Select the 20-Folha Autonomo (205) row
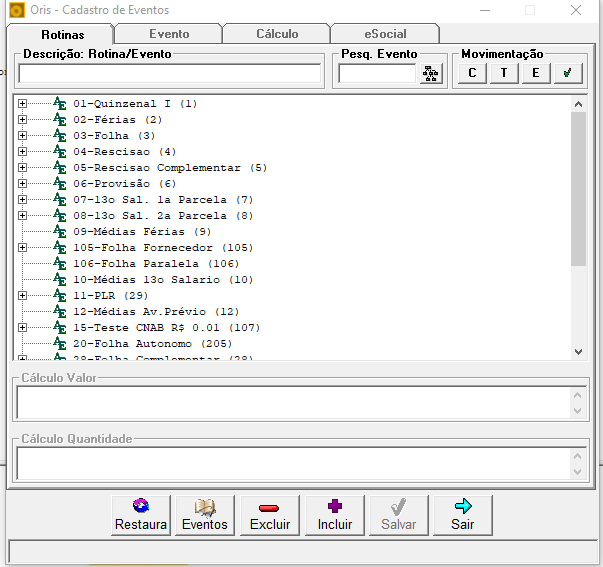 tap(153, 344)
